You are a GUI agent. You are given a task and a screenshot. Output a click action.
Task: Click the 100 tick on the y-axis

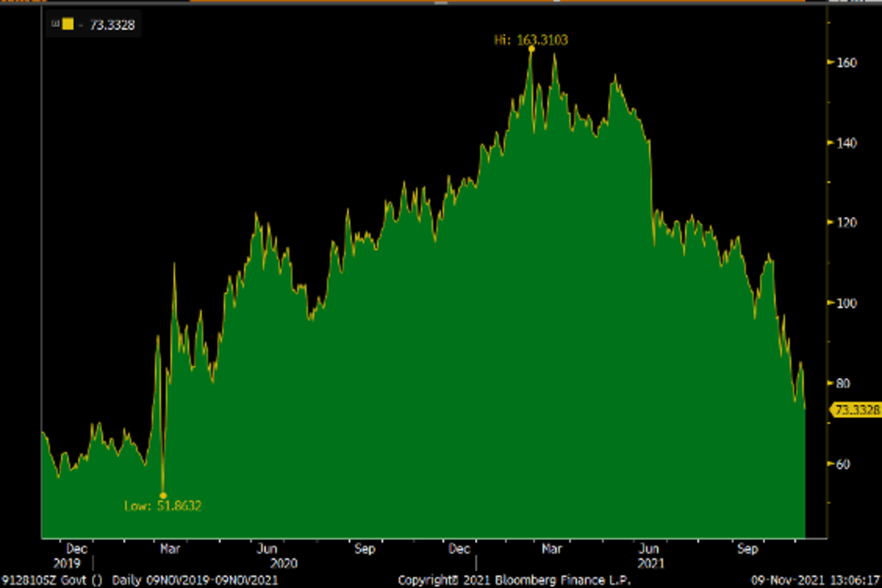[x=846, y=303]
